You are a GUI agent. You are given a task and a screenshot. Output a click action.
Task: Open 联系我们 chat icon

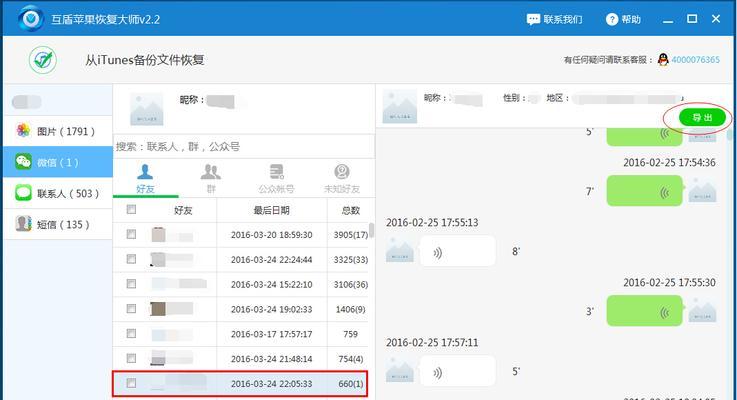tap(533, 19)
